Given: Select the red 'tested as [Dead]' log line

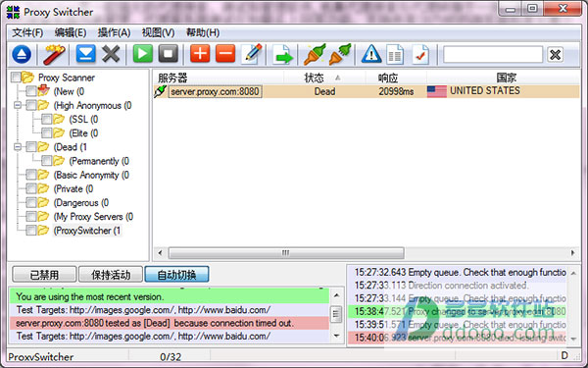Looking at the screenshot, I should pos(169,323).
